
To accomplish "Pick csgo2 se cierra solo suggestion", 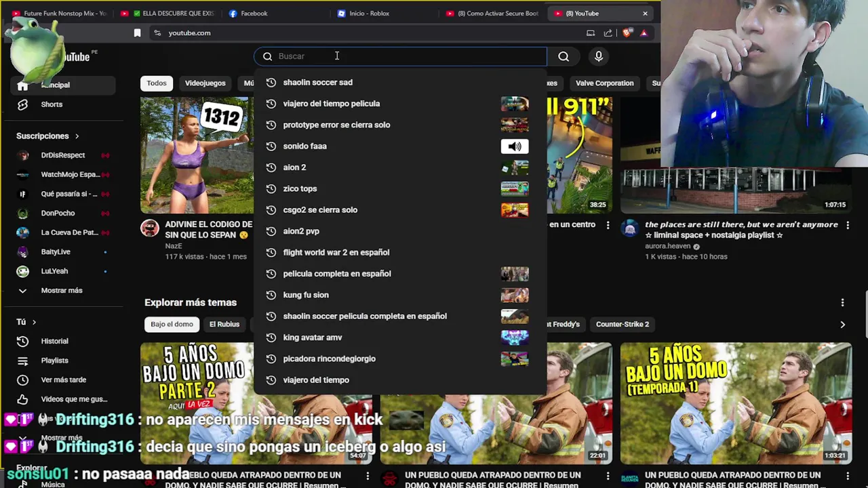I will [400, 209].
